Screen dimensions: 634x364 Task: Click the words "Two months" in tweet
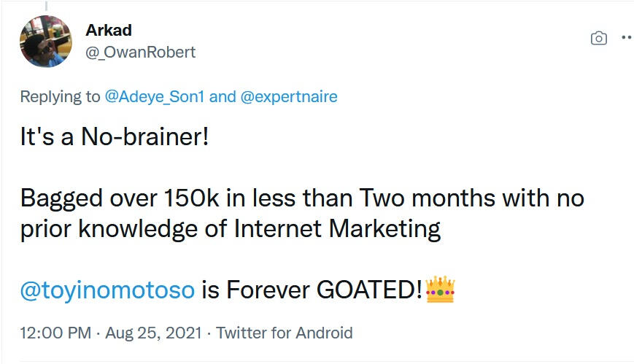pos(431,198)
